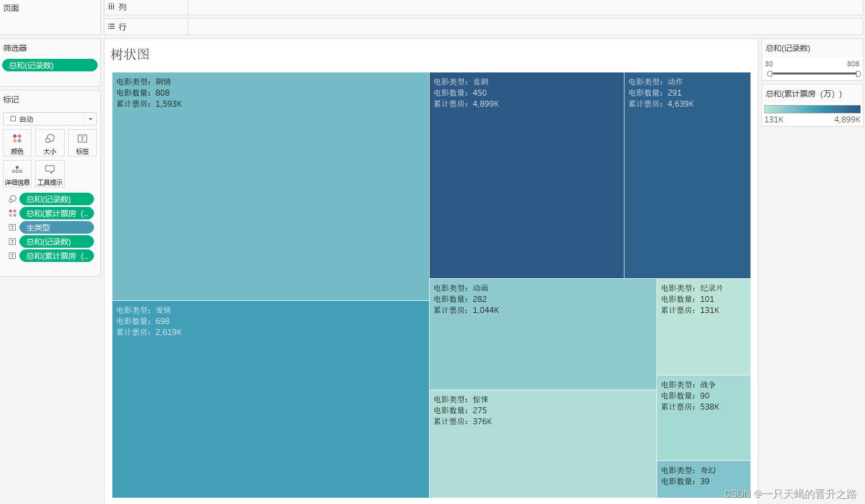Image resolution: width=865 pixels, height=504 pixels.
Task: Click the 页面 shelf header
Action: [x=11, y=8]
